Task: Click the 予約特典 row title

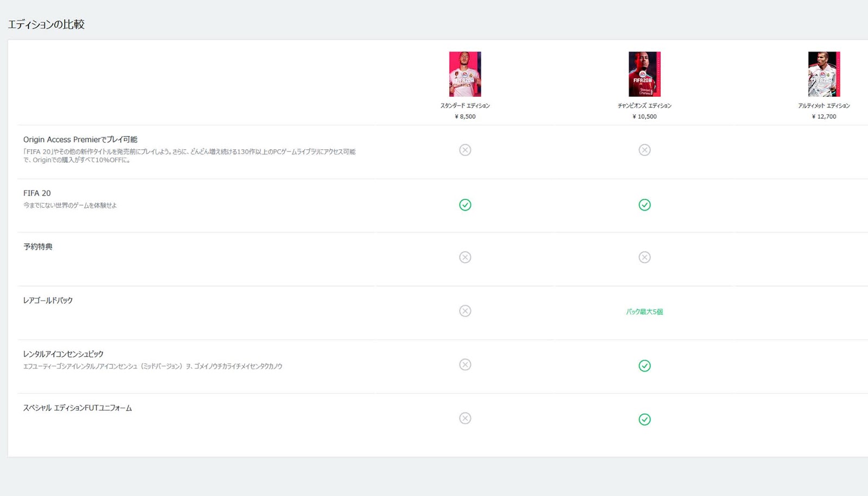Action: pyautogui.click(x=38, y=246)
